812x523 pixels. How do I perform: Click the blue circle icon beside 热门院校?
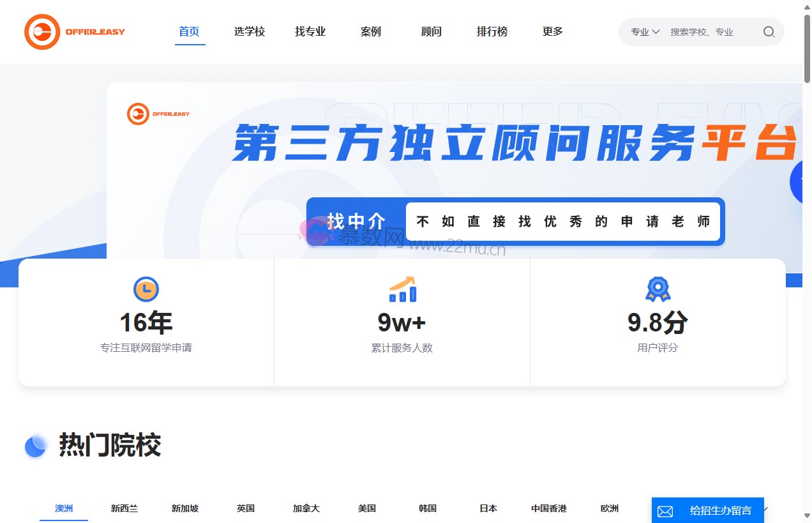(36, 446)
